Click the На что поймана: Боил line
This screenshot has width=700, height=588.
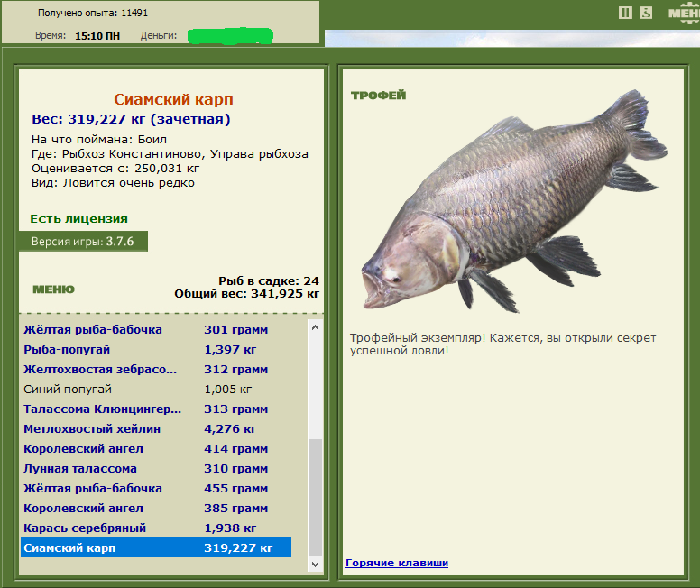click(x=99, y=139)
